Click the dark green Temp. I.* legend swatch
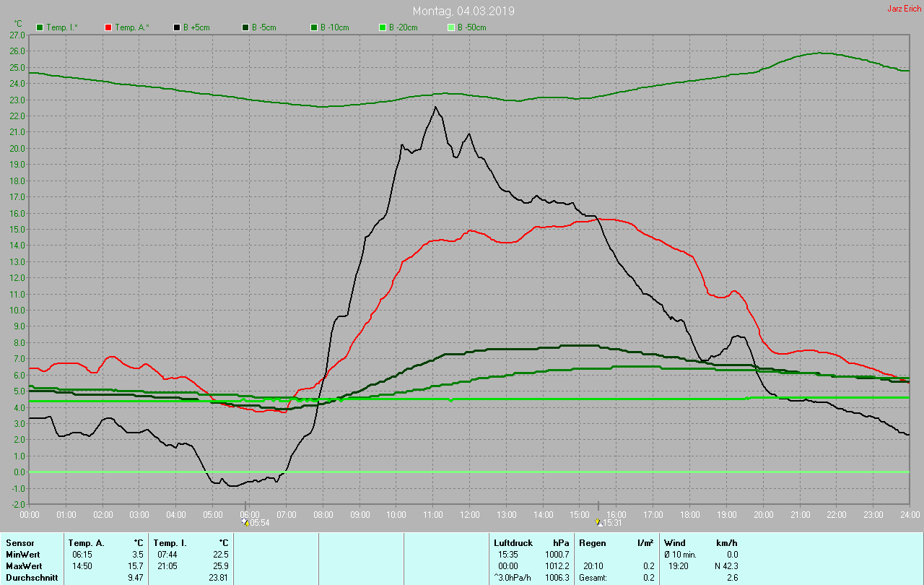The height and width of the screenshot is (585, 924). [x=39, y=27]
